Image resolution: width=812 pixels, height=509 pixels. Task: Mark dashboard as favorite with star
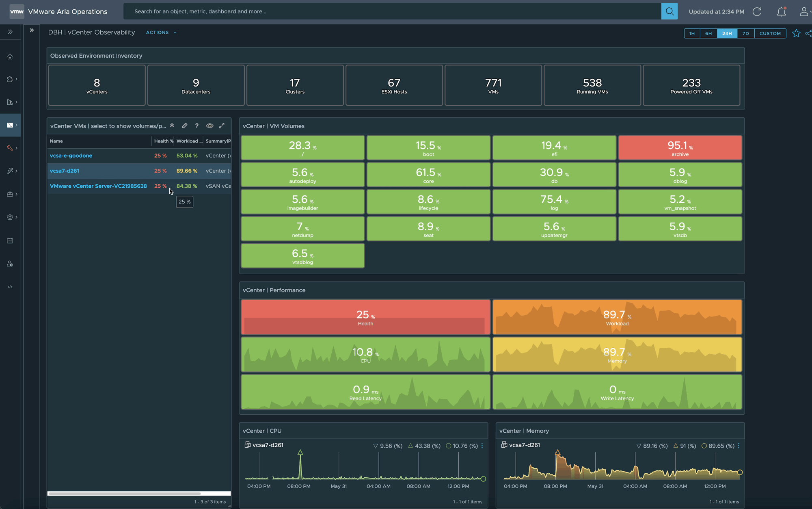[796, 33]
